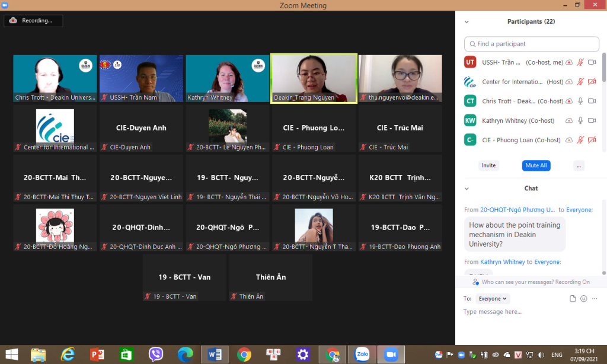Open the chat emoji picker icon

[x=584, y=299]
